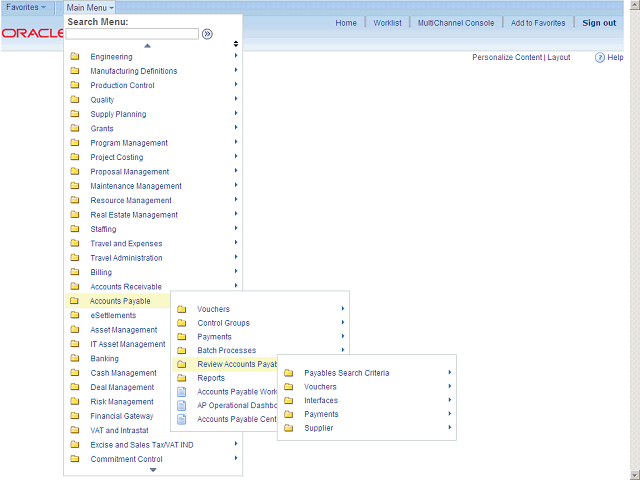Click the menu sort order toggle icon
This screenshot has width=640, height=480.
tap(236, 44)
